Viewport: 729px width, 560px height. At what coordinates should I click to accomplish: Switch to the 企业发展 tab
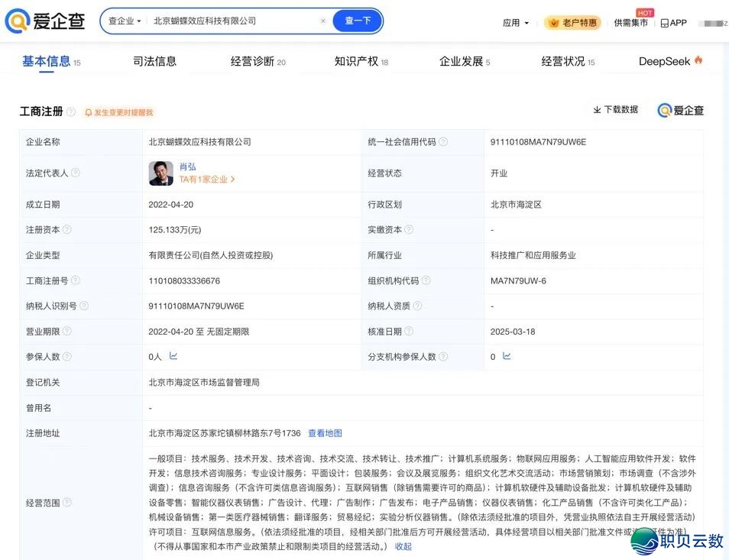pyautogui.click(x=465, y=61)
